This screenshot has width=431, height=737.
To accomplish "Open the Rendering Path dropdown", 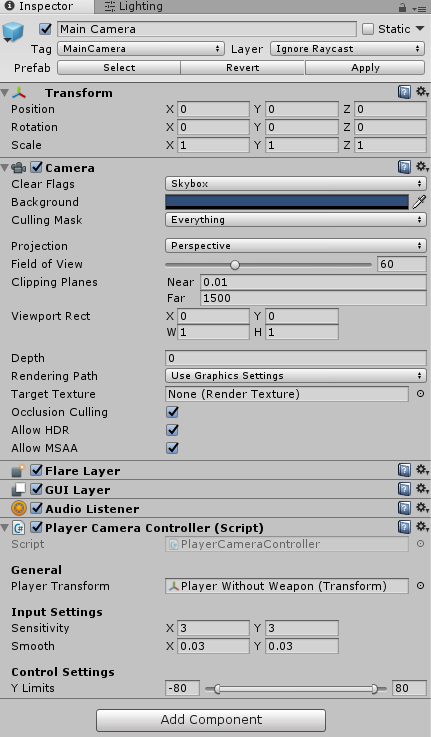I will 296,376.
